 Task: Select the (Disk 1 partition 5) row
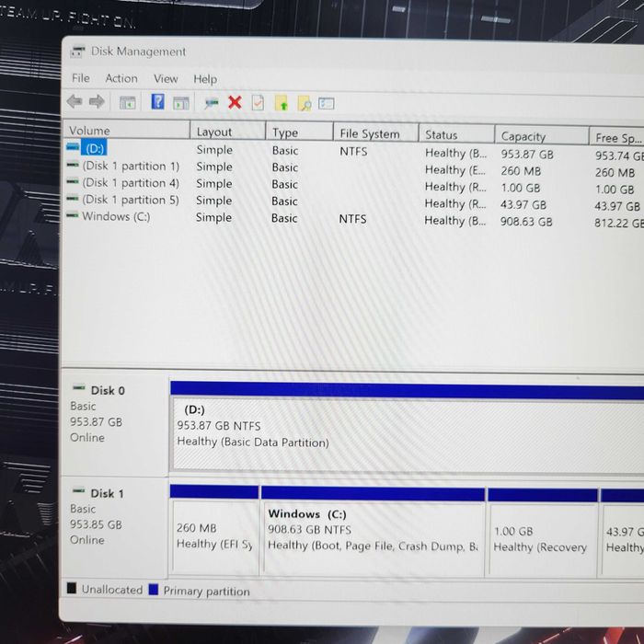[353, 202]
